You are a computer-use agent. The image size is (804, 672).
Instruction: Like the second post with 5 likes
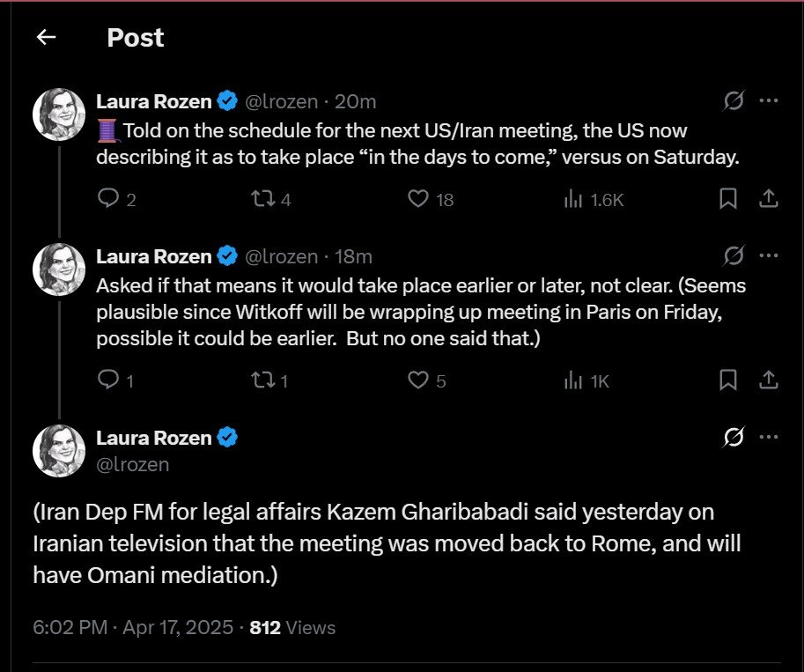(419, 380)
